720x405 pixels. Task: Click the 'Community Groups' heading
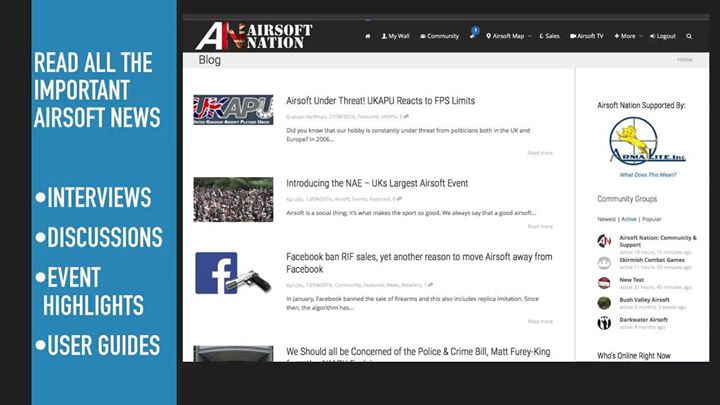(627, 199)
